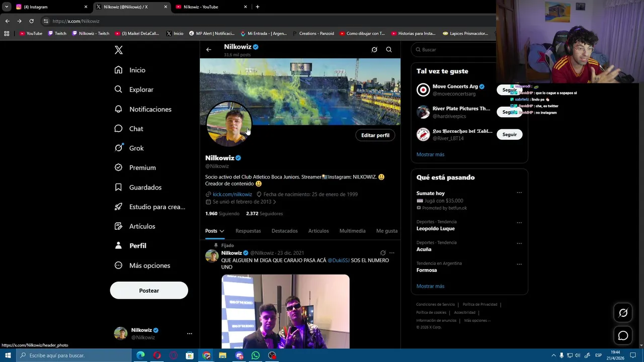Switch to the Respuestas tab
This screenshot has width=644, height=362.
248,231
